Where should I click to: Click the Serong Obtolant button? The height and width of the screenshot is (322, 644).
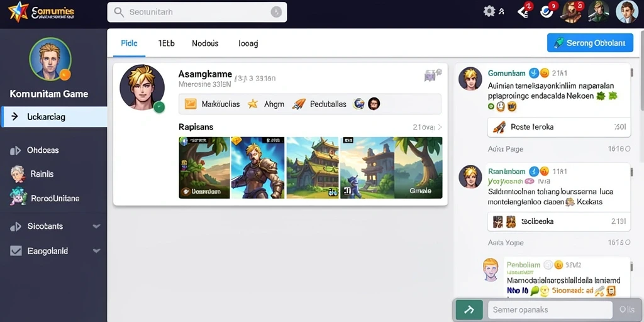[590, 43]
